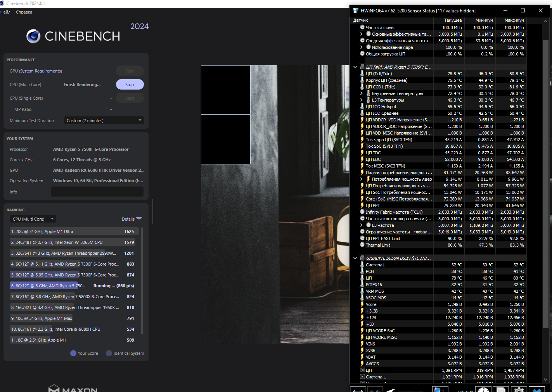Click the lightning icon of ЦП TDC
Viewport: 552px width, 392px height.
tap(362, 153)
